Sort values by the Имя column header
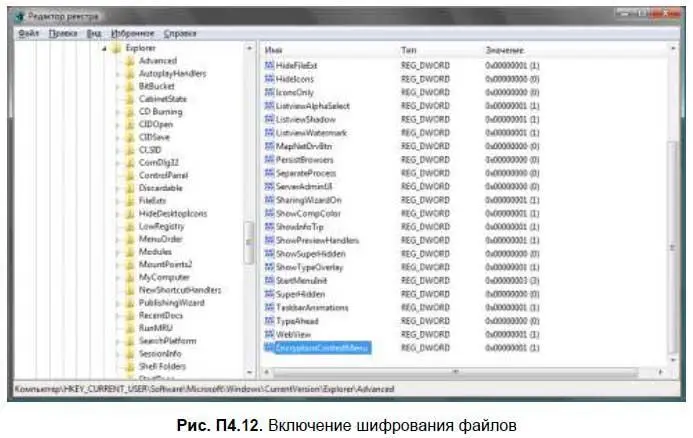 [273, 50]
